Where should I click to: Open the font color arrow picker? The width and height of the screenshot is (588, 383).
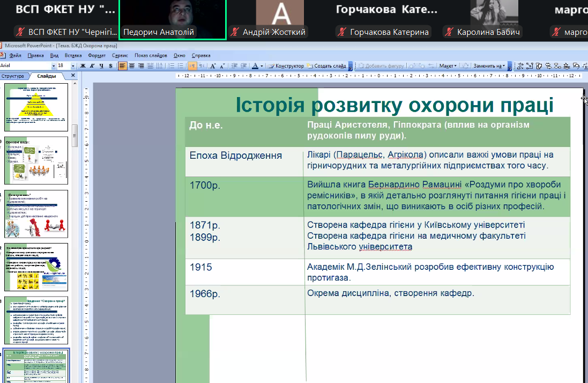point(262,66)
